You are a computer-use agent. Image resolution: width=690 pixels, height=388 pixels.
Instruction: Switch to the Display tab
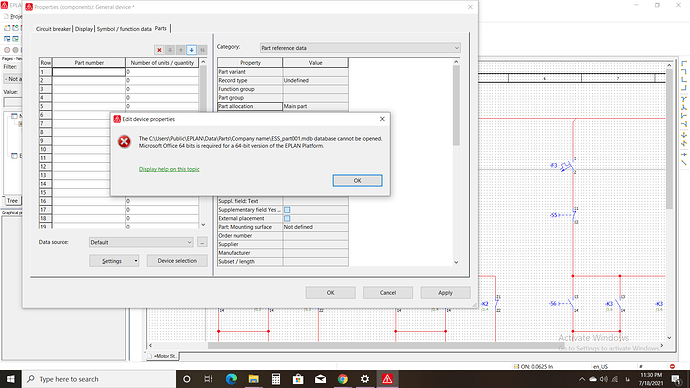84,29
